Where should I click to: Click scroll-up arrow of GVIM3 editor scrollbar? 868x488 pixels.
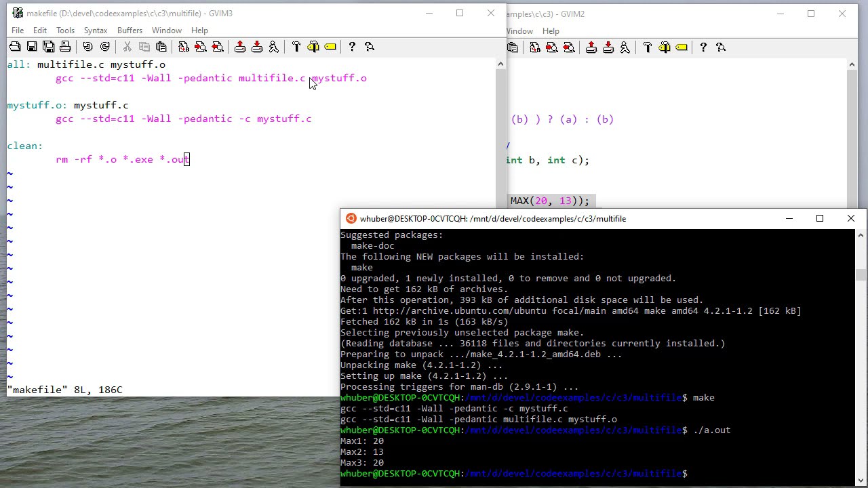click(500, 64)
